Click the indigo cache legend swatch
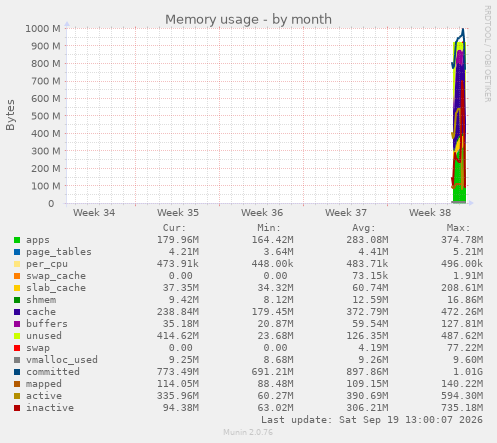Viewport: 497px width, 443px height. tap(17, 312)
